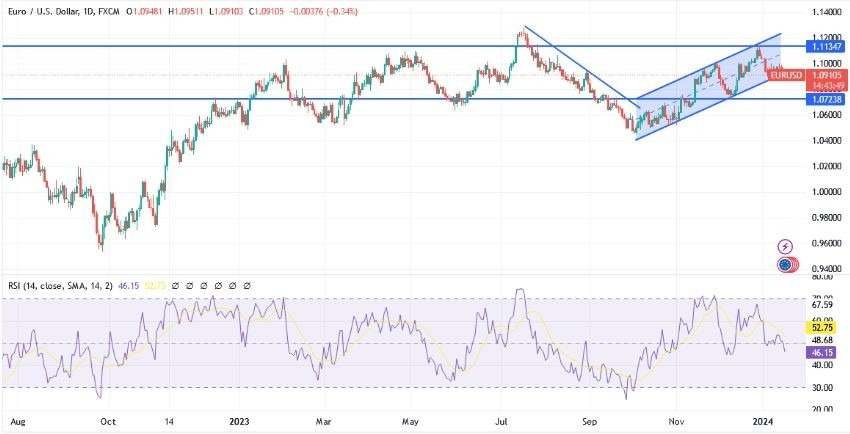Select the blue descending trend line from the July peak
The image size is (850, 434).
pyautogui.click(x=583, y=68)
